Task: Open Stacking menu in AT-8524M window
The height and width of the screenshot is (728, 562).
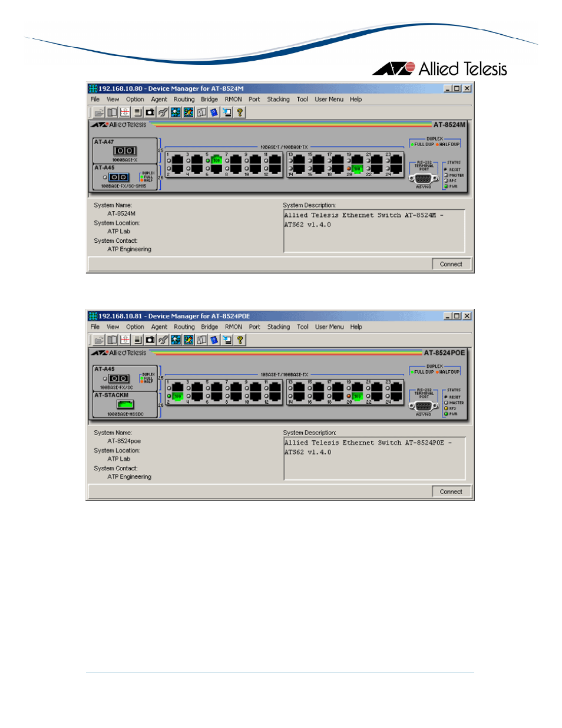Action: click(x=278, y=100)
